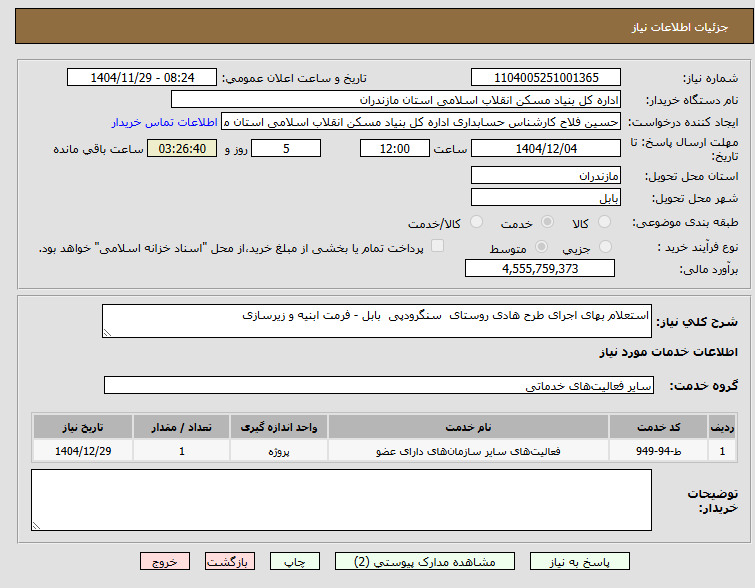Click the resize handle of description textarea
Image resolution: width=755 pixels, height=588 pixels.
click(107, 333)
